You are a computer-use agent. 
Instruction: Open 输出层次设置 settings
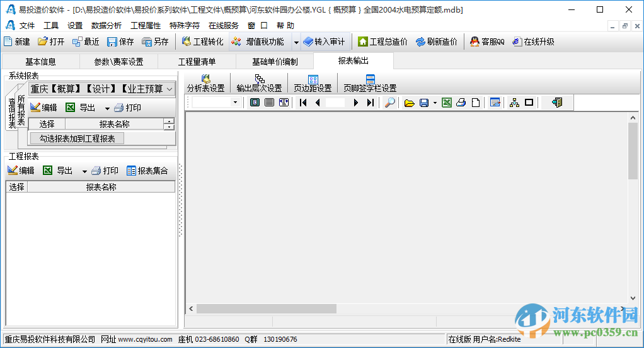pos(259,83)
